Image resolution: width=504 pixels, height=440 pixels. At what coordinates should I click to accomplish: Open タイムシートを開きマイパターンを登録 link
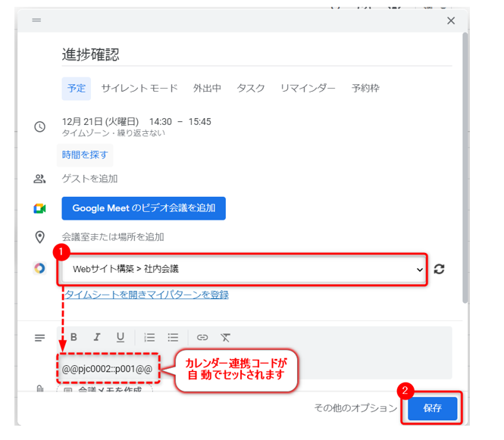pos(147,295)
